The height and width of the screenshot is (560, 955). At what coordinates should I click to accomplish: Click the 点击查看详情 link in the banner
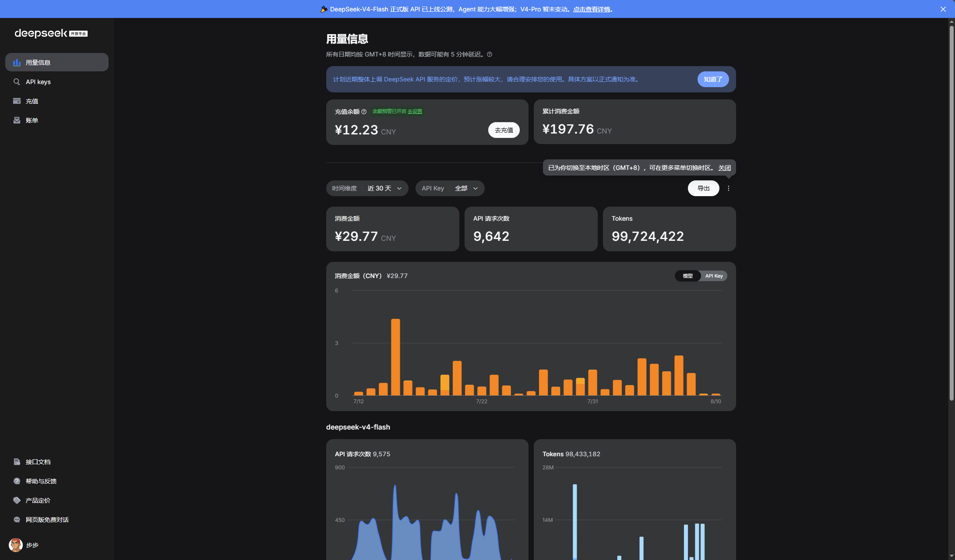coord(592,9)
